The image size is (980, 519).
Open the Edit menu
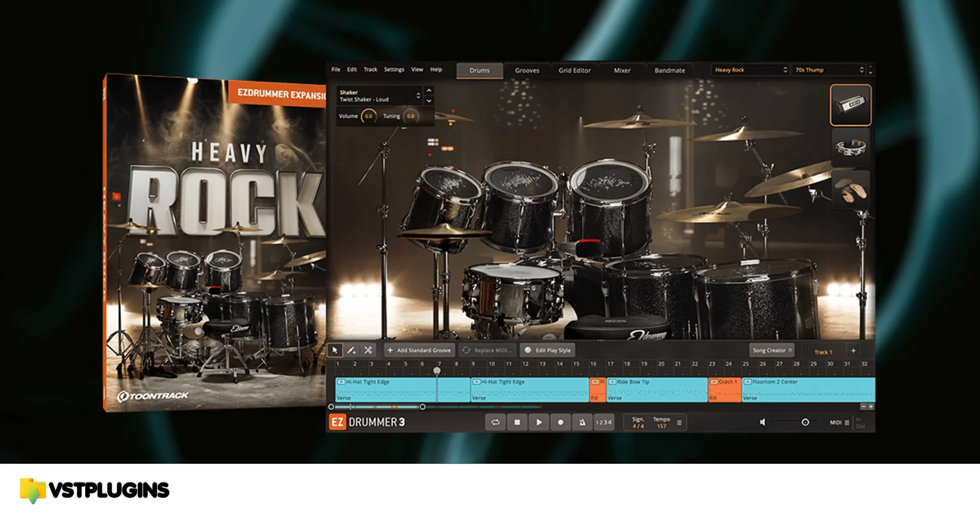pos(352,70)
